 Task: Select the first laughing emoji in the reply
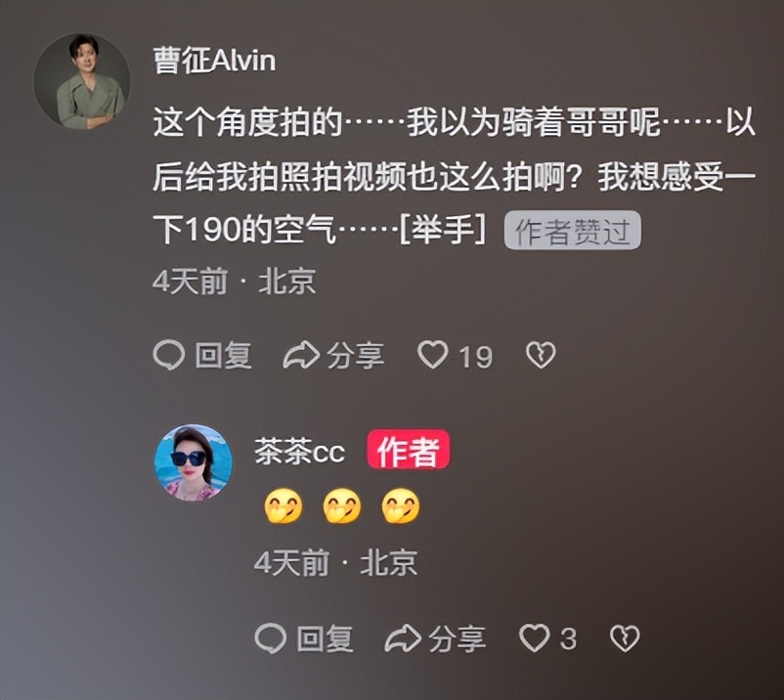283,506
